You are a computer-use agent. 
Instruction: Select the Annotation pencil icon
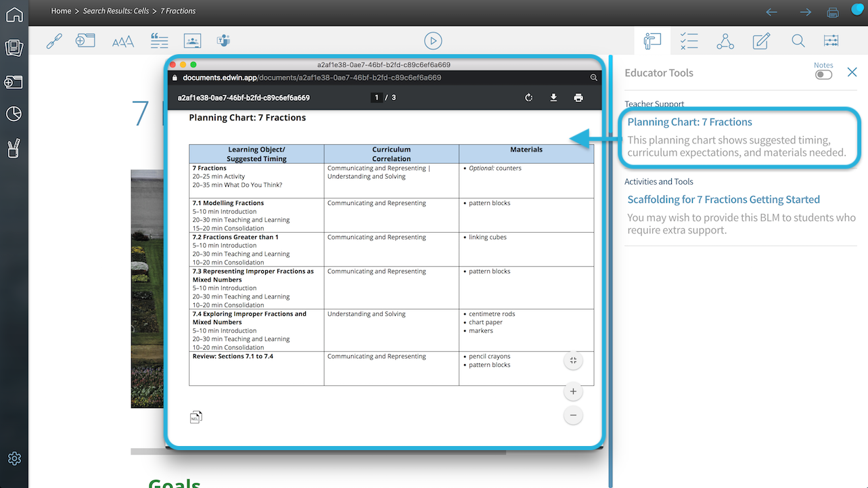pos(761,41)
